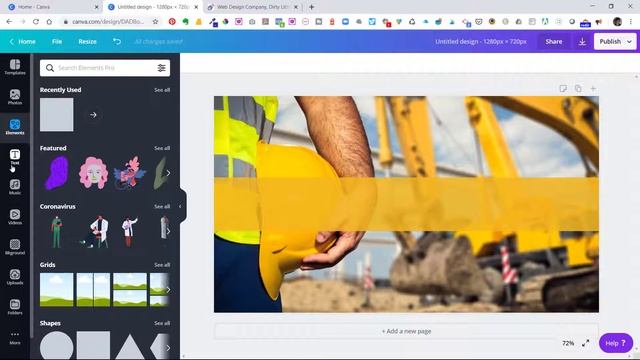
Task: Duplicate the page with copy icon
Action: point(578,89)
